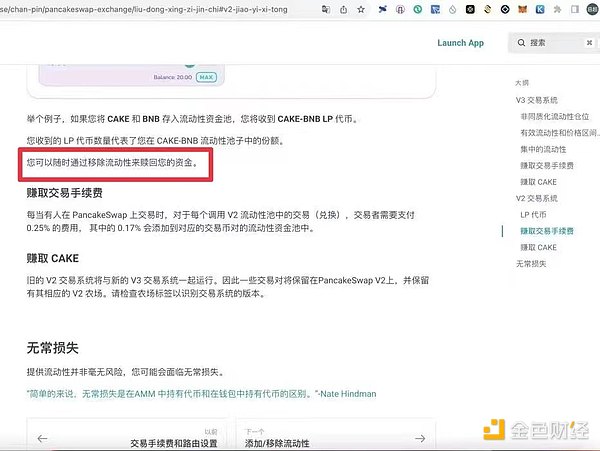Click the 搜索 search input field
Image resolution: width=600 pixels, height=451 pixels.
555,43
